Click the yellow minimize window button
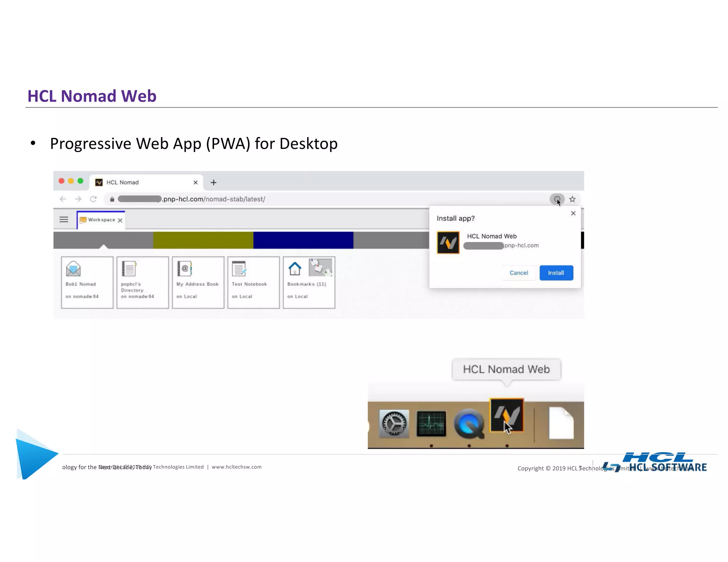Viewport: 728px width, 562px height. point(71,181)
